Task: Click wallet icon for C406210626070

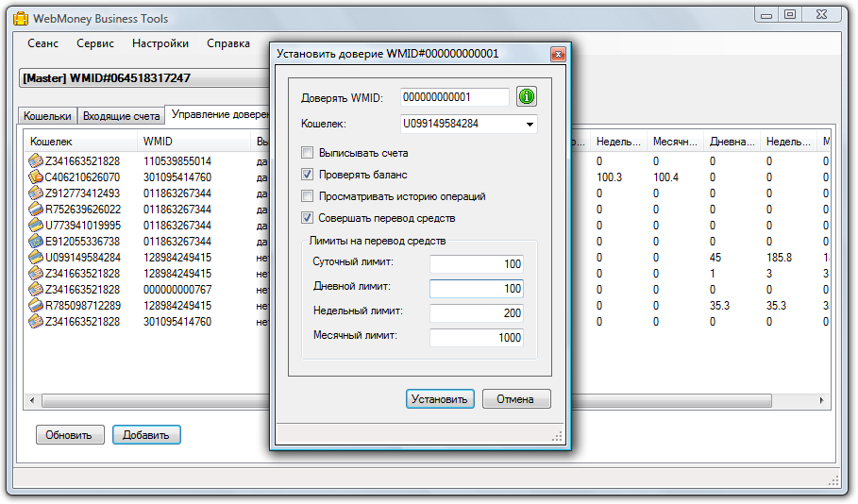Action: 37,177
